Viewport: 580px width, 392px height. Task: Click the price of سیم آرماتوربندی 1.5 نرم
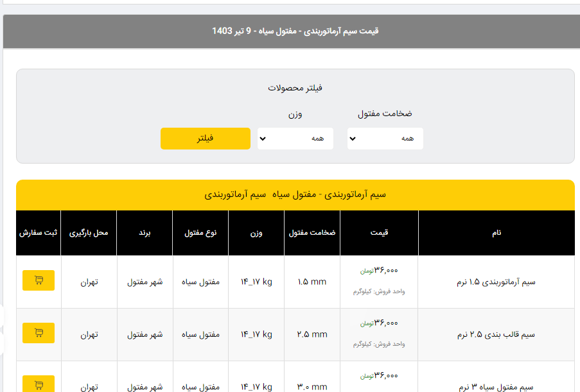tap(385, 271)
